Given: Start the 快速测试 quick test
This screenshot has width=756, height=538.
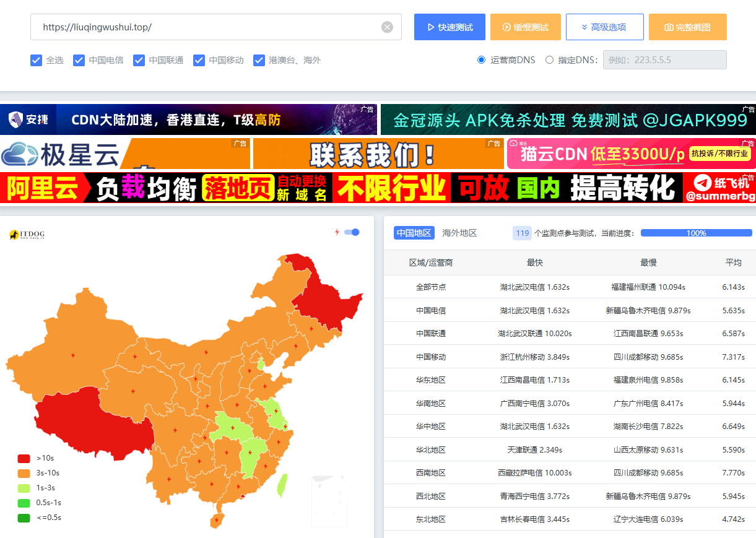Looking at the screenshot, I should [450, 27].
